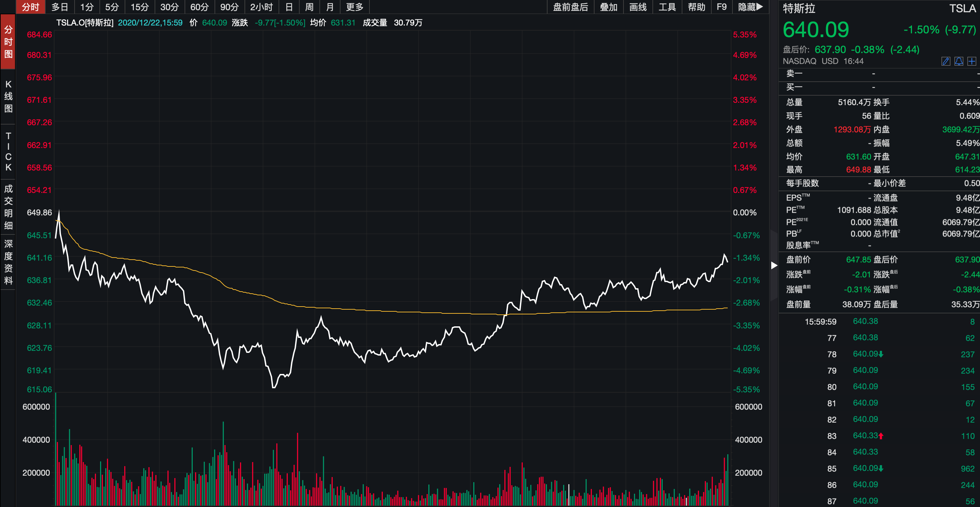Click the PE TTM 1091.688 value

(x=854, y=210)
